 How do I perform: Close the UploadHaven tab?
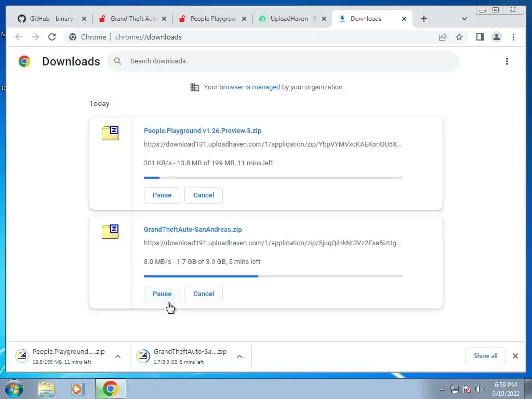click(324, 19)
